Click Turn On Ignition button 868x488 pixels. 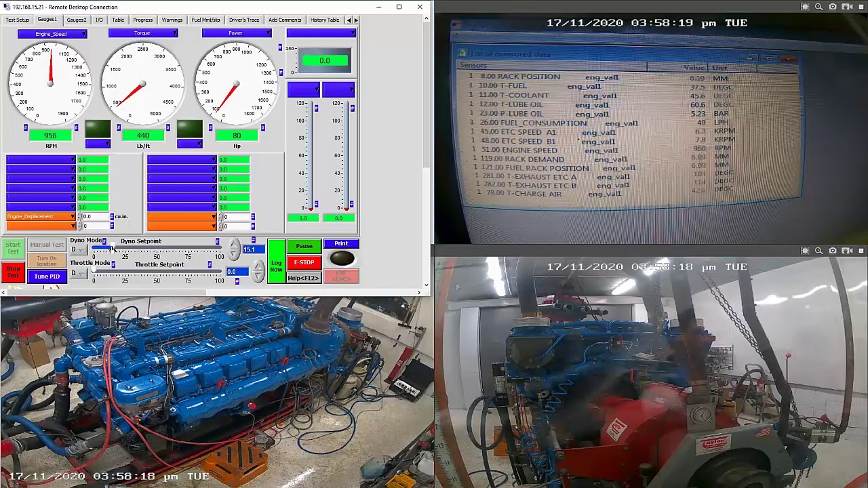(x=47, y=261)
